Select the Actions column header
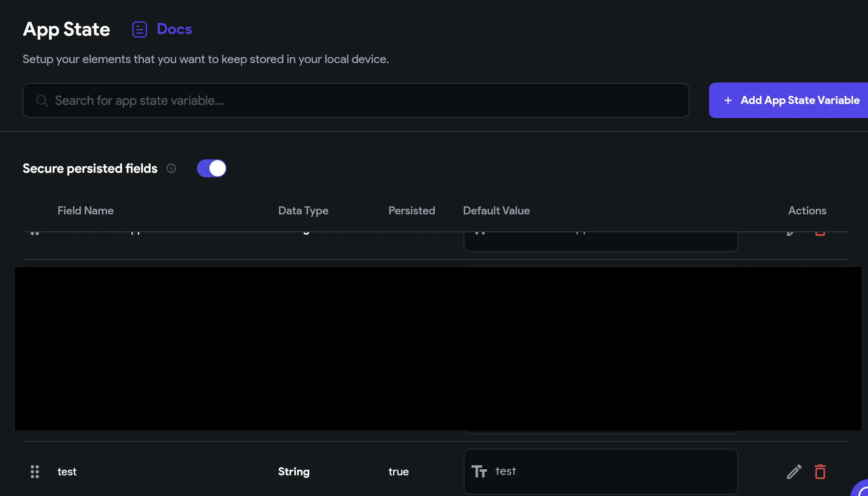 [x=807, y=211]
